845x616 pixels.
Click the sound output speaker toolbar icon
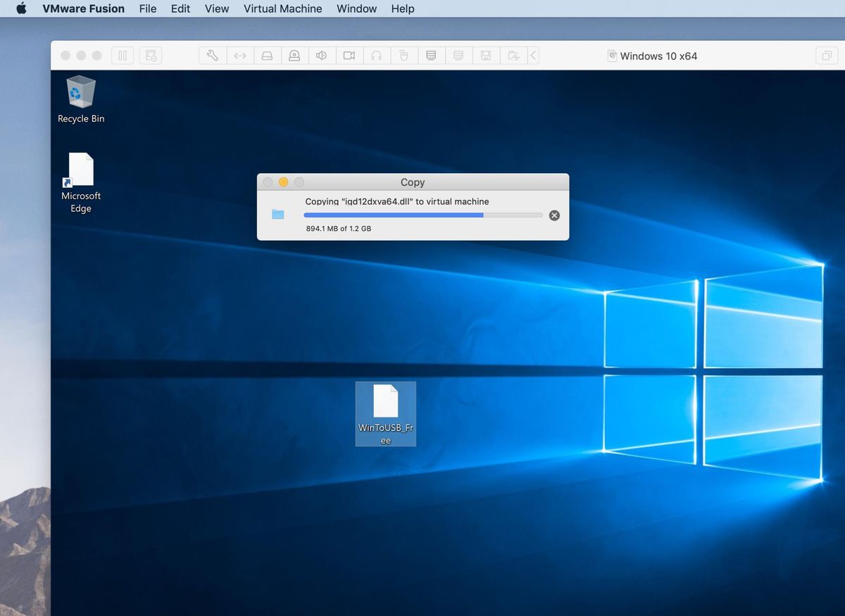pyautogui.click(x=322, y=55)
